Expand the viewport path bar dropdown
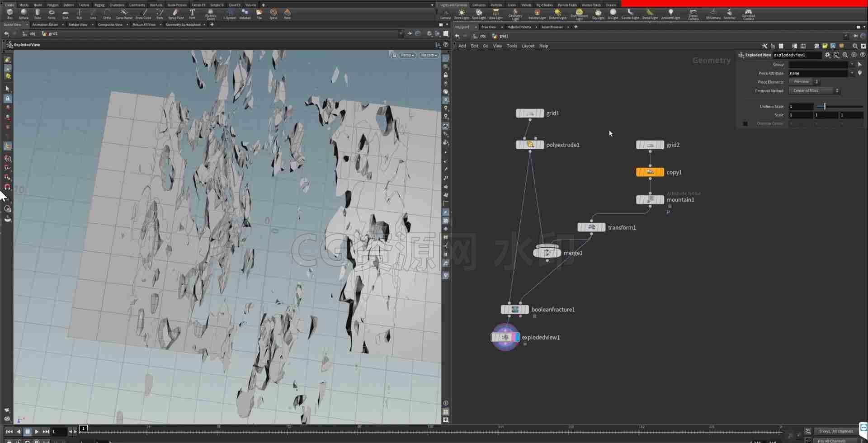Screen dimensions: 868x443 401,33
